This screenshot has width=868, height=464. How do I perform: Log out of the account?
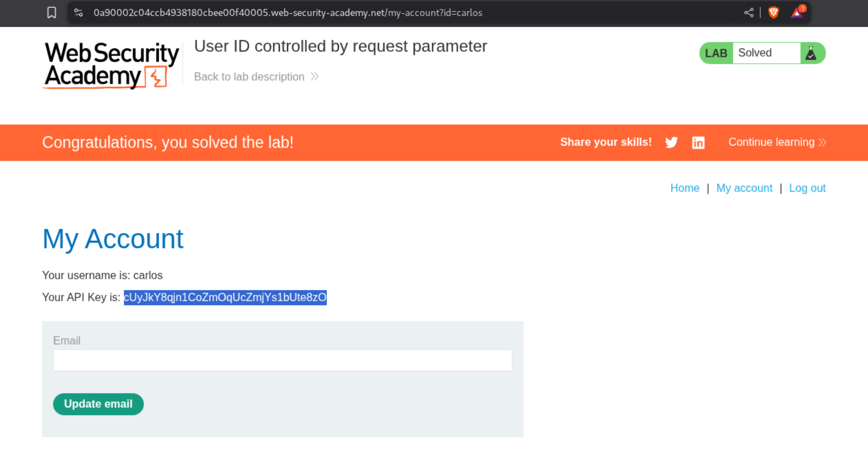pyautogui.click(x=807, y=188)
